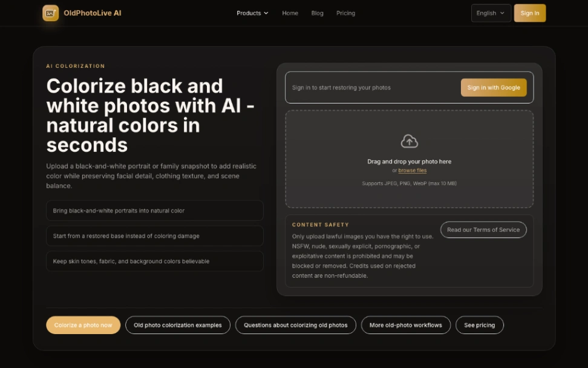Screen dimensions: 588x368
Task: Click the cloud upload icon
Action: pyautogui.click(x=409, y=142)
